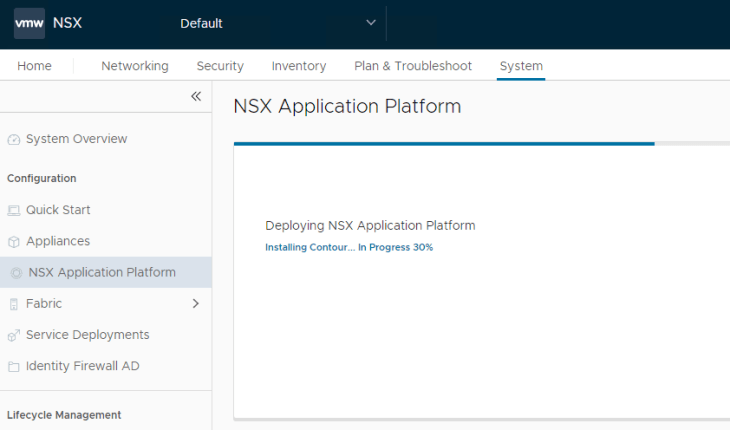Click the NSX product name in header

tap(68, 23)
